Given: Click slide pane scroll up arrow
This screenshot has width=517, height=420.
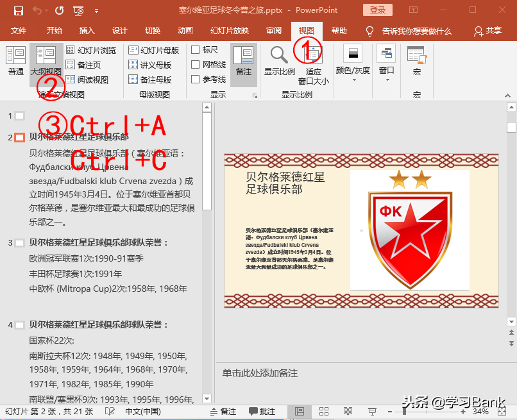Looking at the screenshot, I should point(511,108).
